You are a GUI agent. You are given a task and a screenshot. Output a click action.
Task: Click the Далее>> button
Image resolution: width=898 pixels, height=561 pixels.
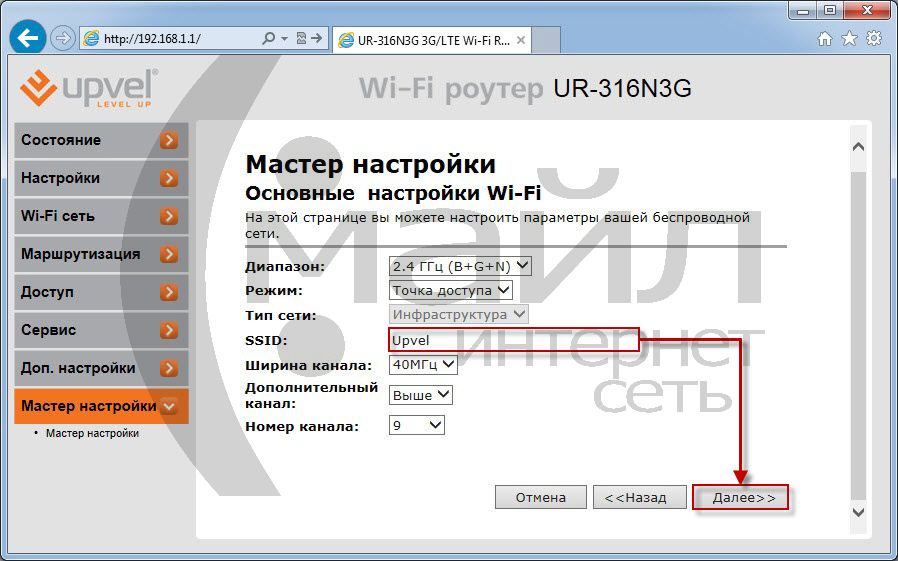[740, 497]
